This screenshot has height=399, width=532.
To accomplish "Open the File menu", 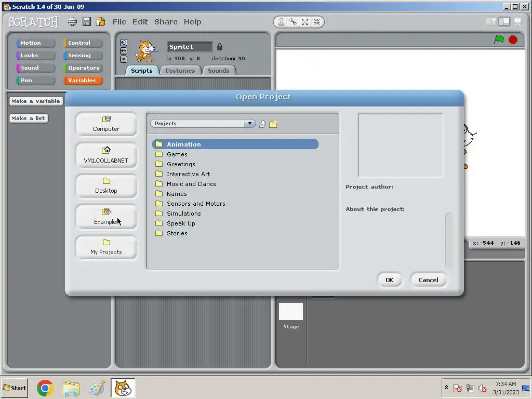I will pyautogui.click(x=119, y=22).
